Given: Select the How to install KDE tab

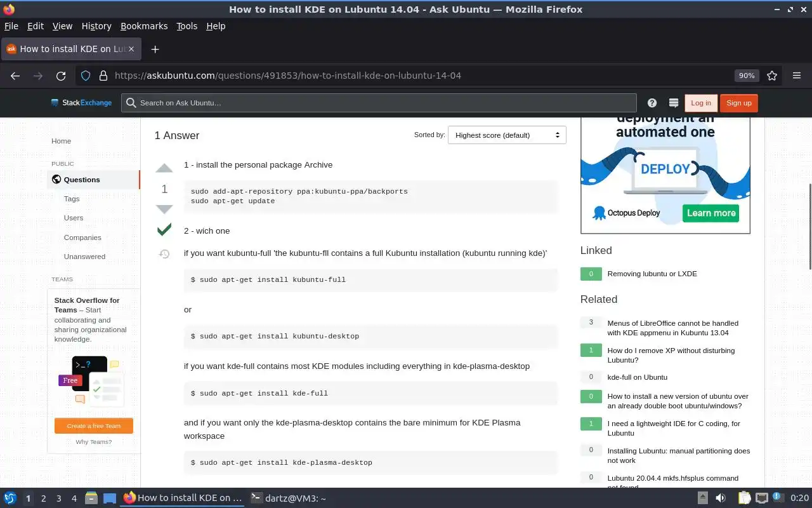Looking at the screenshot, I should tap(70, 49).
